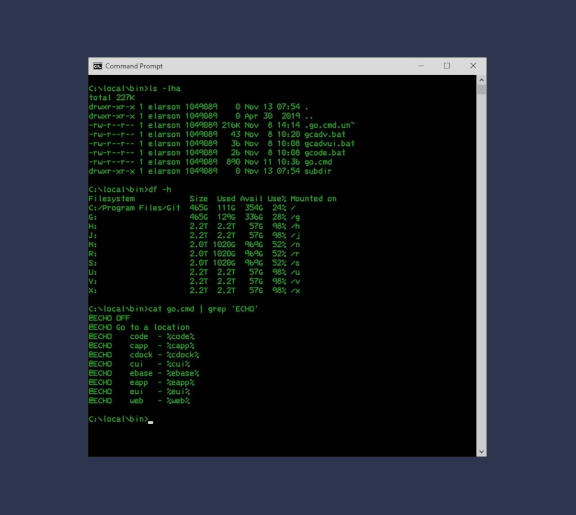Click the 'H:' drive row

pyautogui.click(x=194, y=226)
